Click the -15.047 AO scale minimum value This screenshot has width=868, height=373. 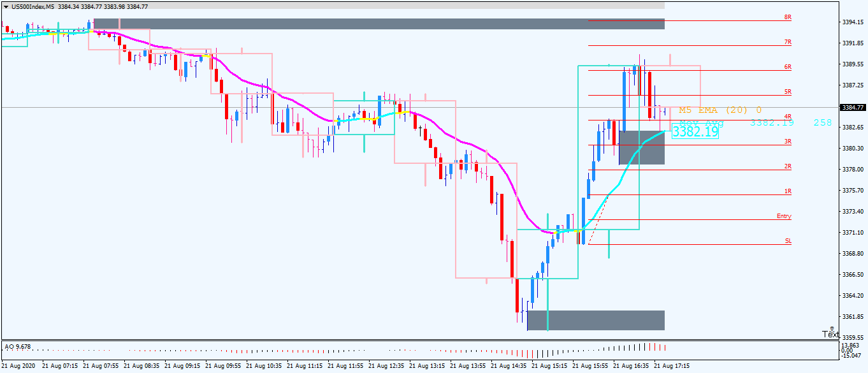852,355
